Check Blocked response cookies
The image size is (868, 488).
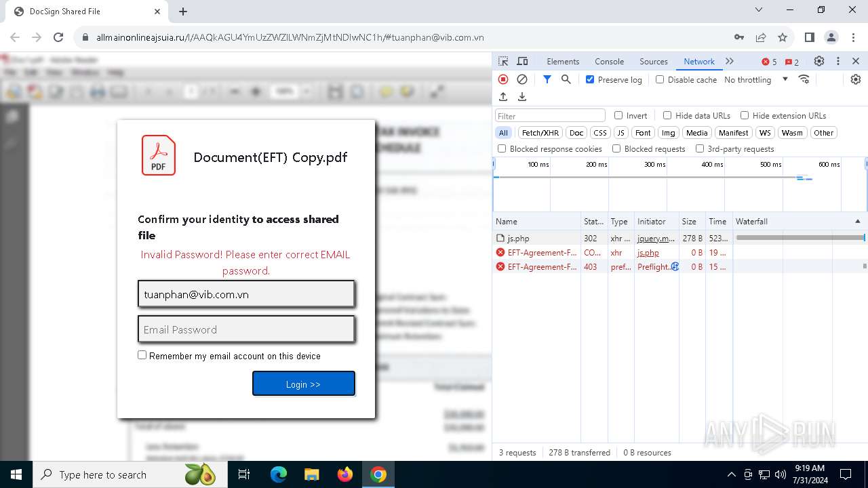point(502,148)
